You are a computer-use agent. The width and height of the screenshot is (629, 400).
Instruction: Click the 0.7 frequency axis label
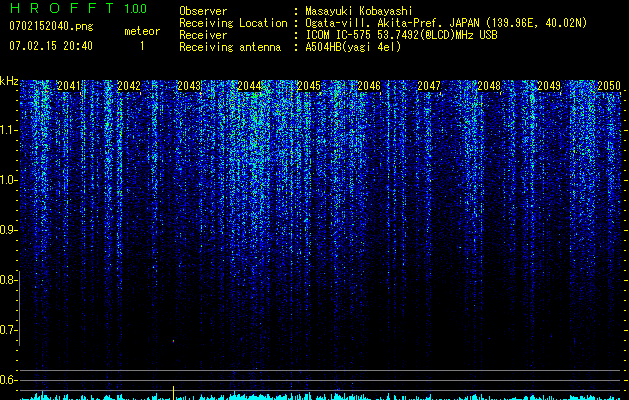point(8,330)
